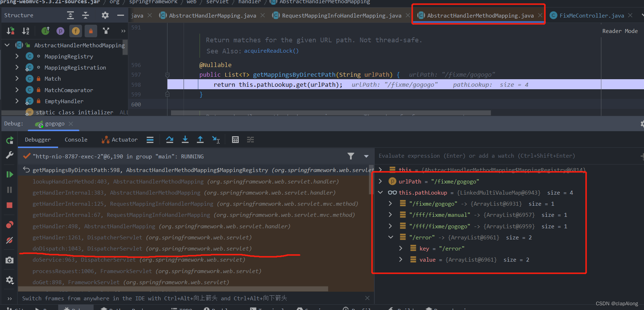The width and height of the screenshot is (644, 310).
Task: Toggle Reader Mode in editor
Action: (620, 31)
